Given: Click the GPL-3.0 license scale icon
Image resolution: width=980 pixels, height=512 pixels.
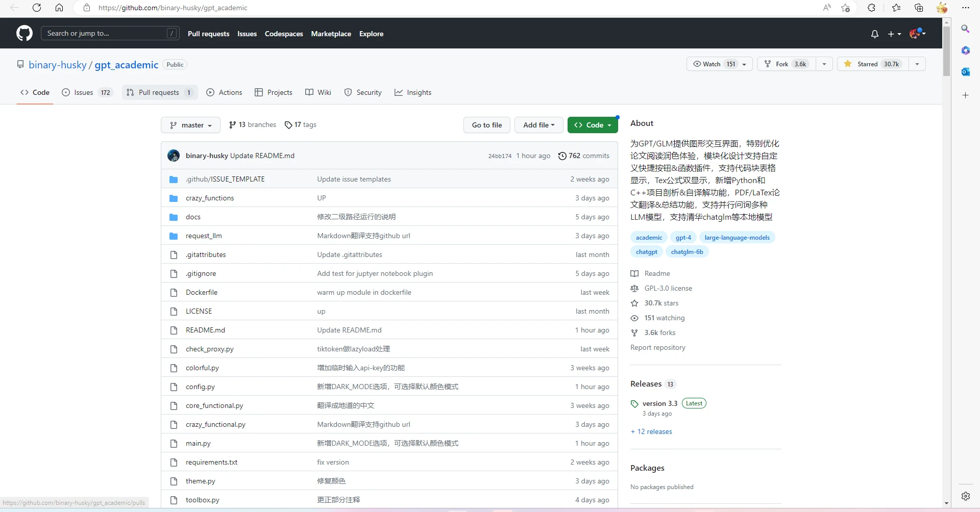Looking at the screenshot, I should 634,289.
